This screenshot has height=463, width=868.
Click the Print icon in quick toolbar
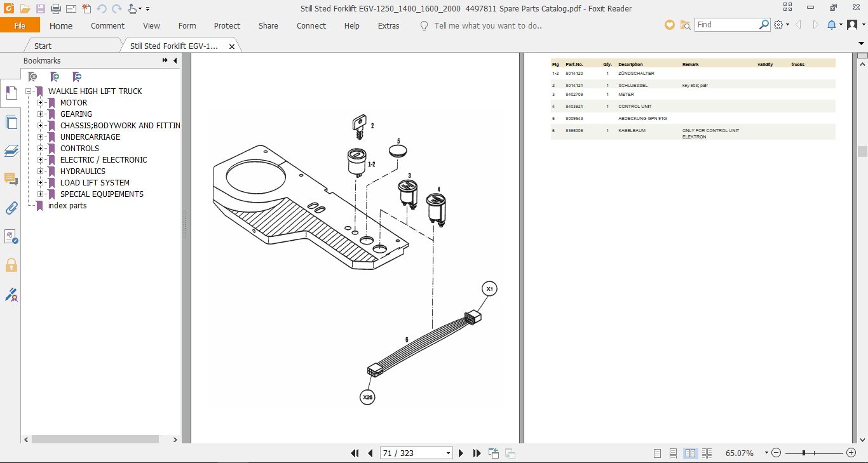[x=55, y=9]
